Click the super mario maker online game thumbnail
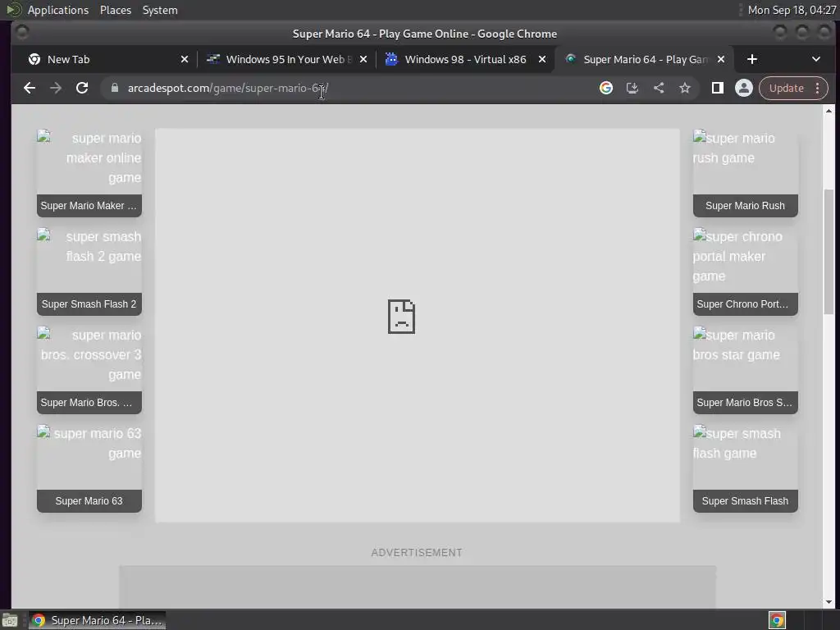The image size is (840, 630). [x=89, y=162]
